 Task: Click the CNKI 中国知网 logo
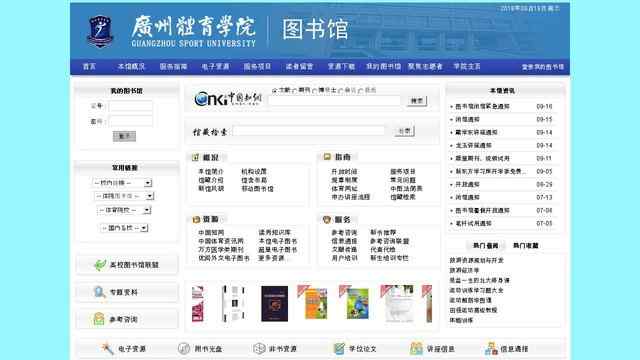[227, 98]
